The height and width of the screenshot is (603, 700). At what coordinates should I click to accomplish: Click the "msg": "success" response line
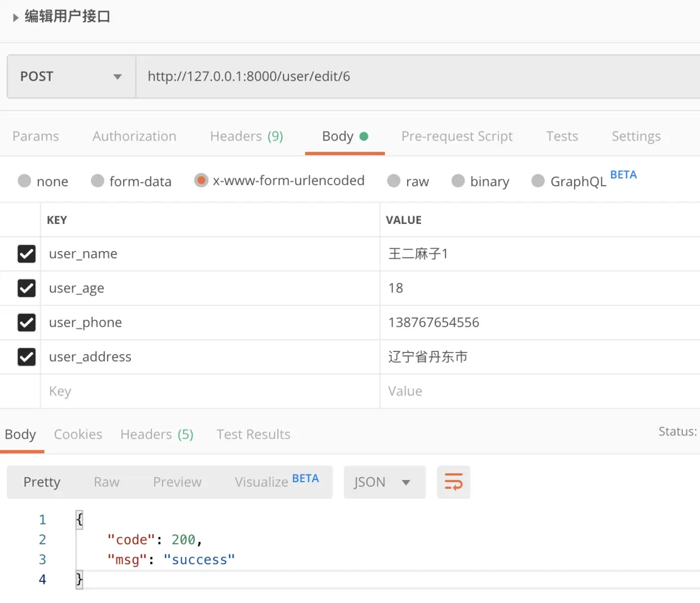(171, 560)
